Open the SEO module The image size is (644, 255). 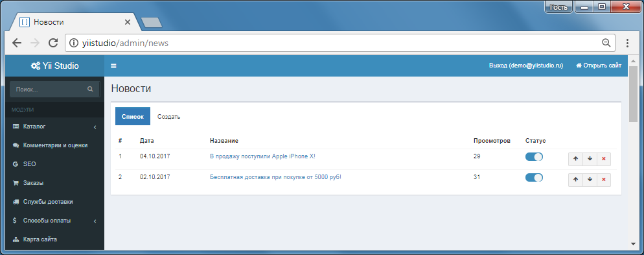pos(55,164)
